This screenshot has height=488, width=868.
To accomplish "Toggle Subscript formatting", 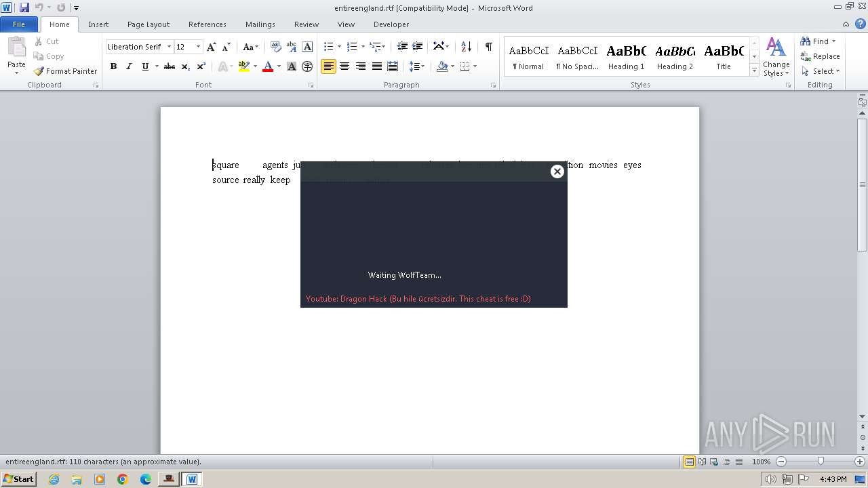I will tap(186, 66).
